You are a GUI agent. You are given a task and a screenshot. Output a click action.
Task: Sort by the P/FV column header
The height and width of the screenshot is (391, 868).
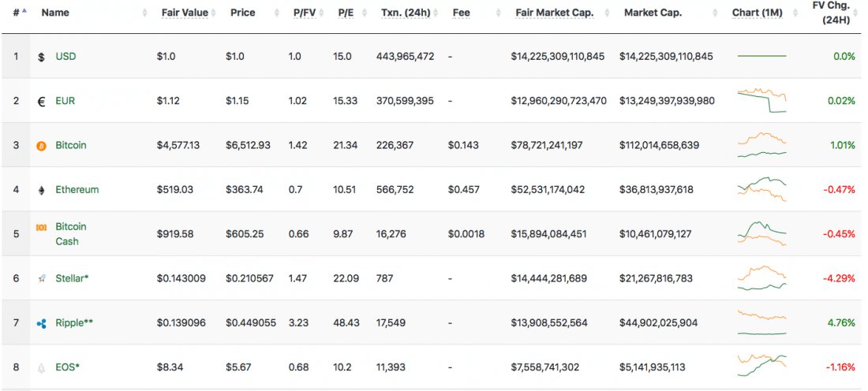coord(304,13)
